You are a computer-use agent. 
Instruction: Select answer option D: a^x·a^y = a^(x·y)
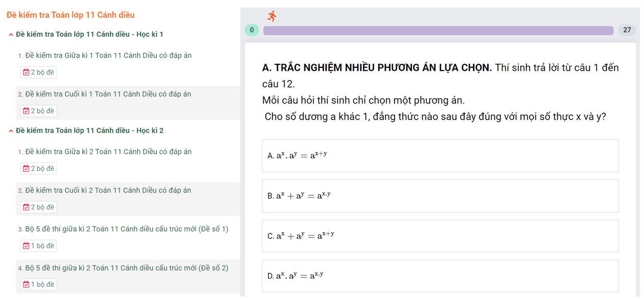440,276
